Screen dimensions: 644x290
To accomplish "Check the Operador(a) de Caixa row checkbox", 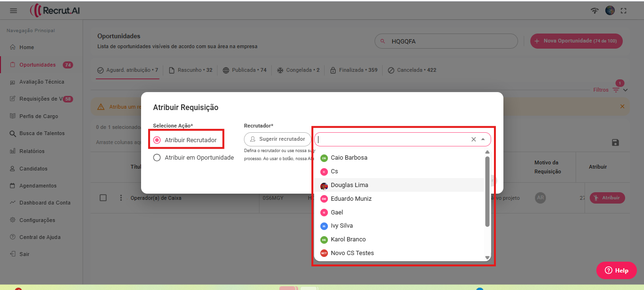I will click(x=103, y=198).
